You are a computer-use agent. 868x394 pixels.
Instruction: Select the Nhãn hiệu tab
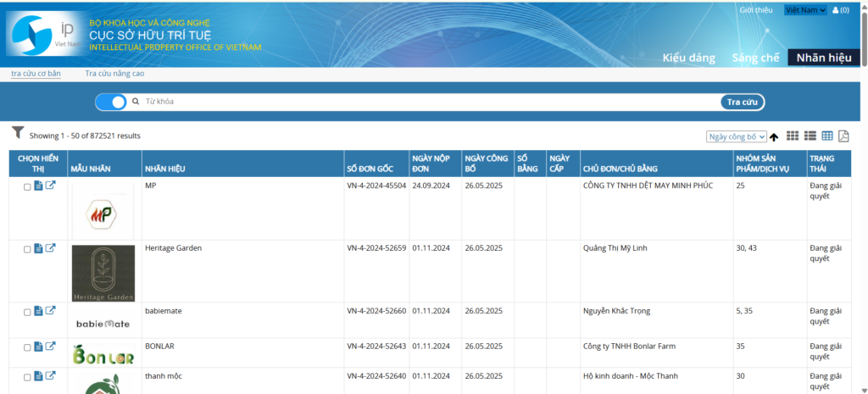pos(824,58)
